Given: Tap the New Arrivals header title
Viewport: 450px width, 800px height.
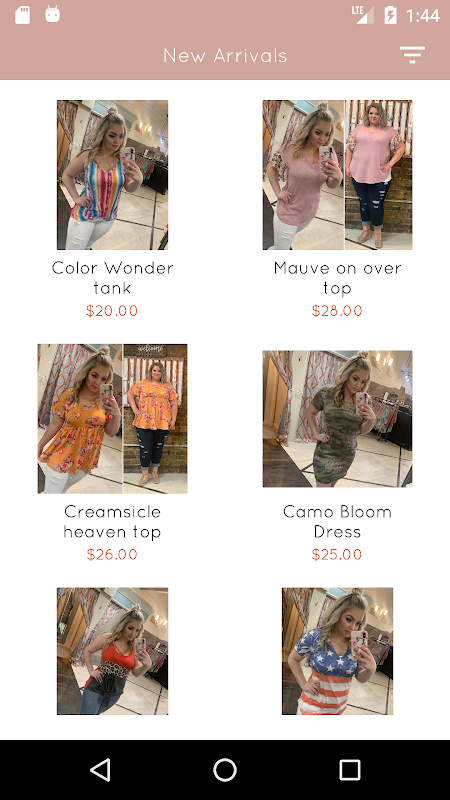Looking at the screenshot, I should pyautogui.click(x=225, y=56).
